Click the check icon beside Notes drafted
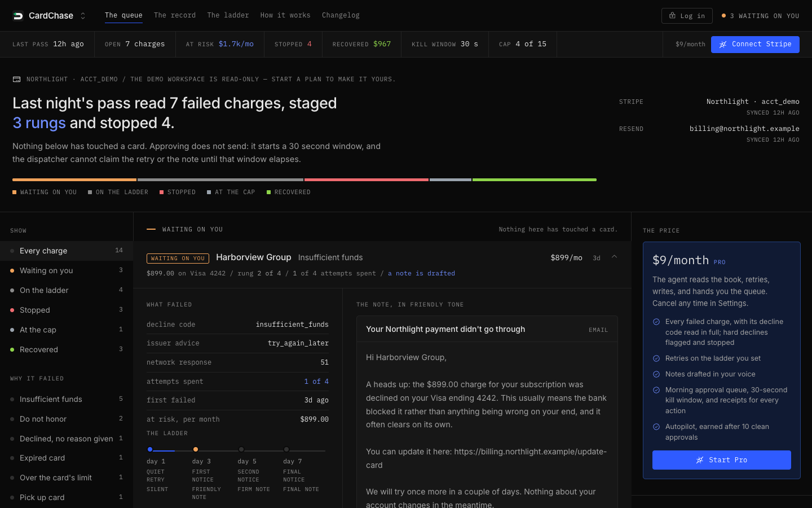This screenshot has height=508, width=812. (656, 374)
